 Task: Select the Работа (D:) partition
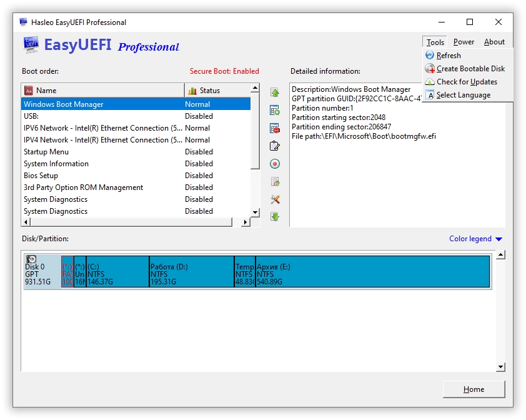[x=192, y=271]
